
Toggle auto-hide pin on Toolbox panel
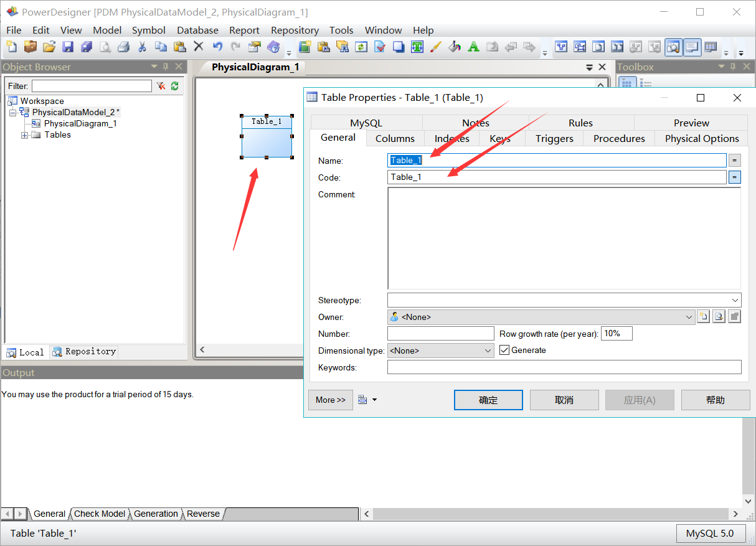tap(733, 67)
